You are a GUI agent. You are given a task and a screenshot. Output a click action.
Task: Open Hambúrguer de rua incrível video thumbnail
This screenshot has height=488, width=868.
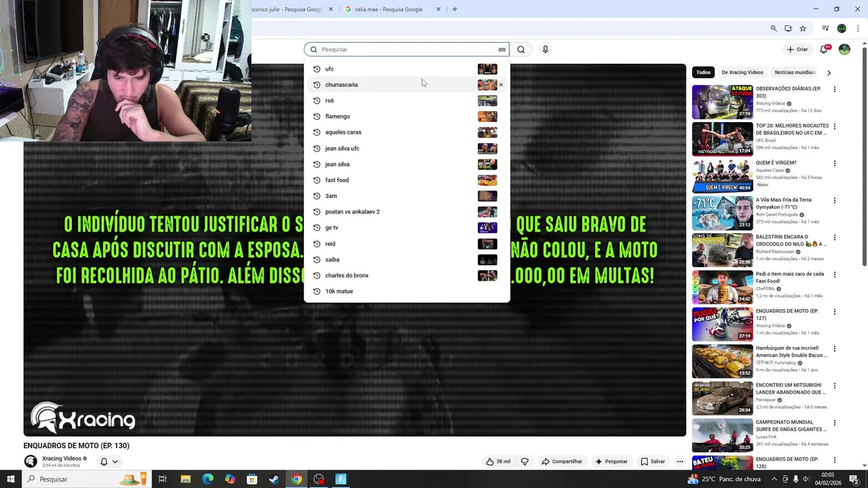[x=722, y=361]
